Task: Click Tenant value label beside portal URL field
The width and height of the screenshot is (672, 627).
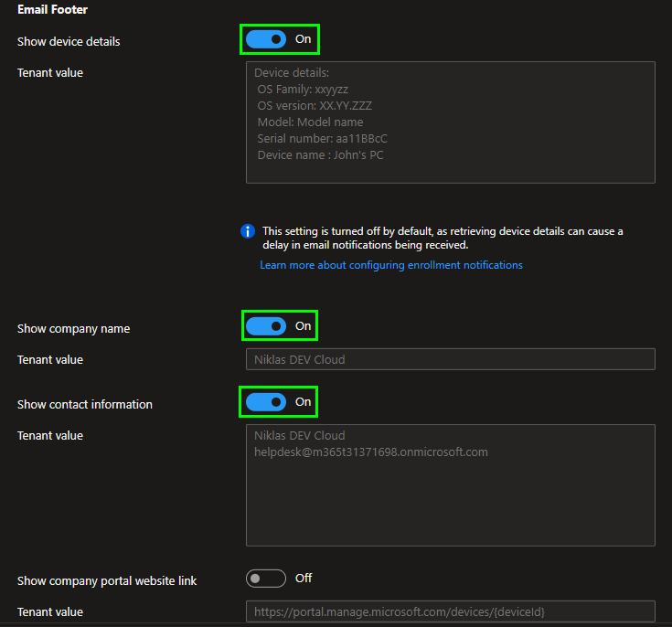Action: pos(50,612)
